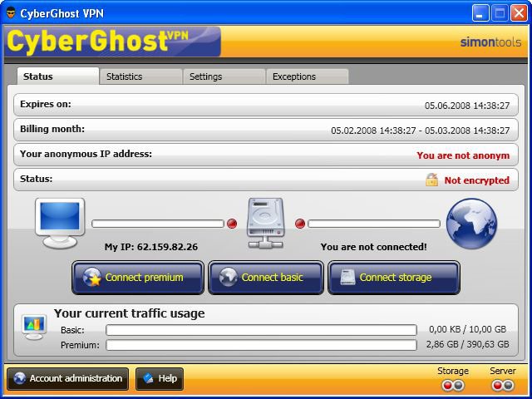The width and height of the screenshot is (532, 399).
Task: Open the Settings tab
Action: point(224,76)
